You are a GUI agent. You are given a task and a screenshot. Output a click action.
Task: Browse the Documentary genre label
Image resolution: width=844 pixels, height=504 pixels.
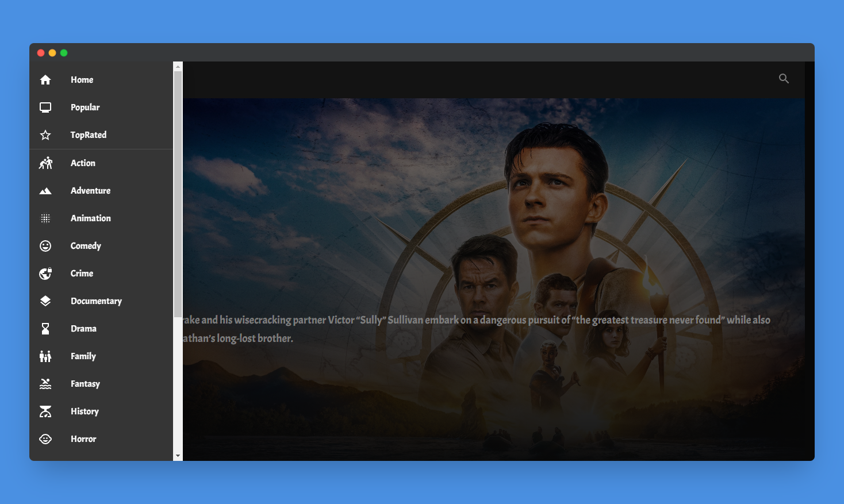click(x=96, y=301)
